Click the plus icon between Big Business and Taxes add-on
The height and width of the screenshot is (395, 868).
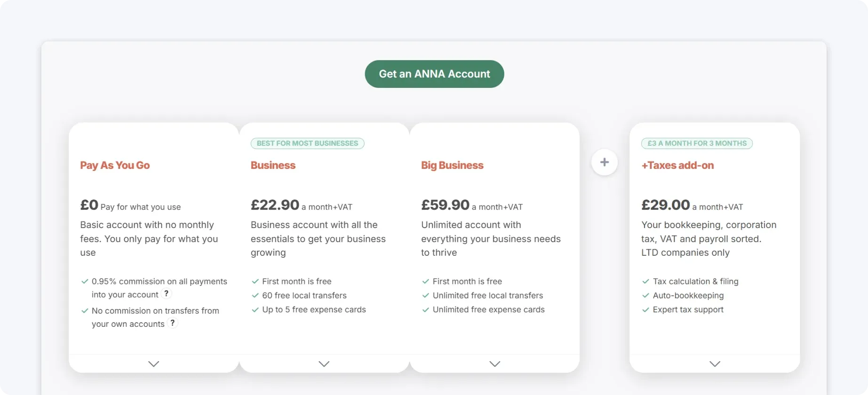pos(604,162)
